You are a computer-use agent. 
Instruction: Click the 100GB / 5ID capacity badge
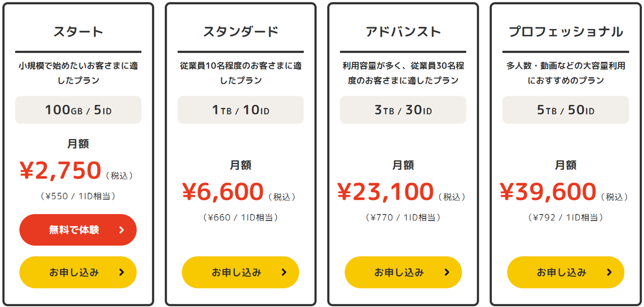click(x=78, y=110)
